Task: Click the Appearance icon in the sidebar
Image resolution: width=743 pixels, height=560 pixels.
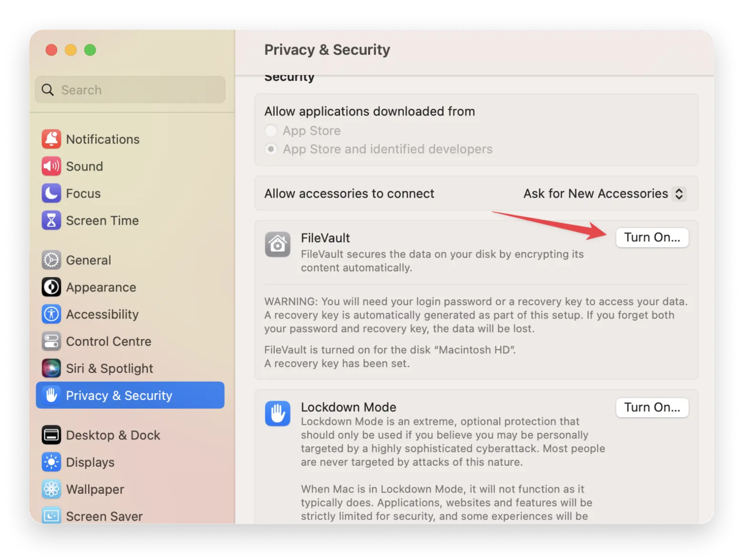Action: pyautogui.click(x=51, y=287)
